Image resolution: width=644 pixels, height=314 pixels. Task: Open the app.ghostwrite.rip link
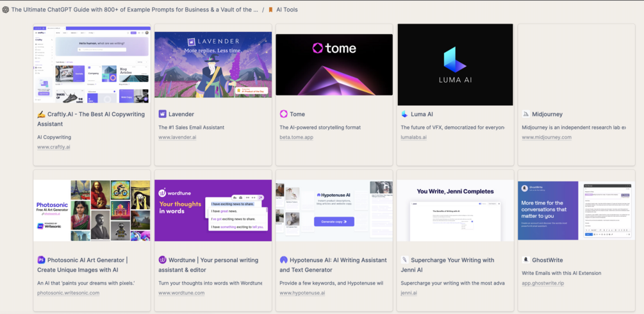tap(543, 283)
